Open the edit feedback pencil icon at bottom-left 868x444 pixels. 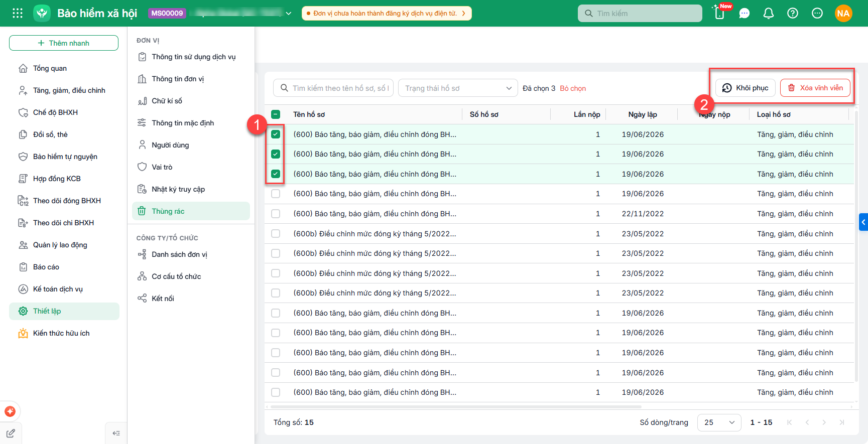click(x=11, y=433)
